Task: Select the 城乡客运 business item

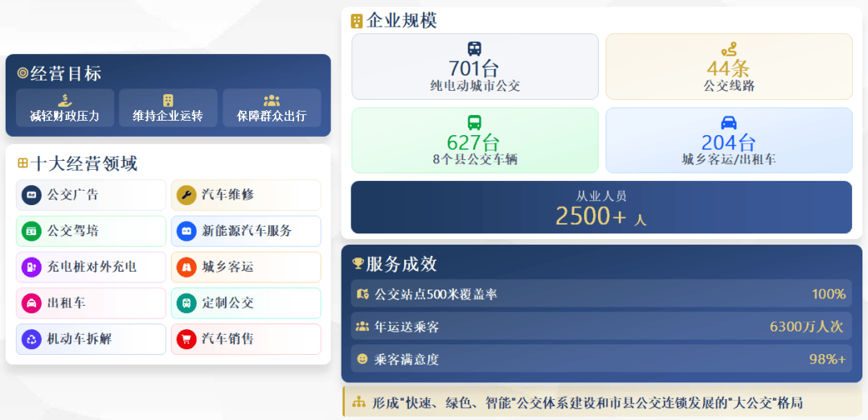Action: (x=246, y=267)
